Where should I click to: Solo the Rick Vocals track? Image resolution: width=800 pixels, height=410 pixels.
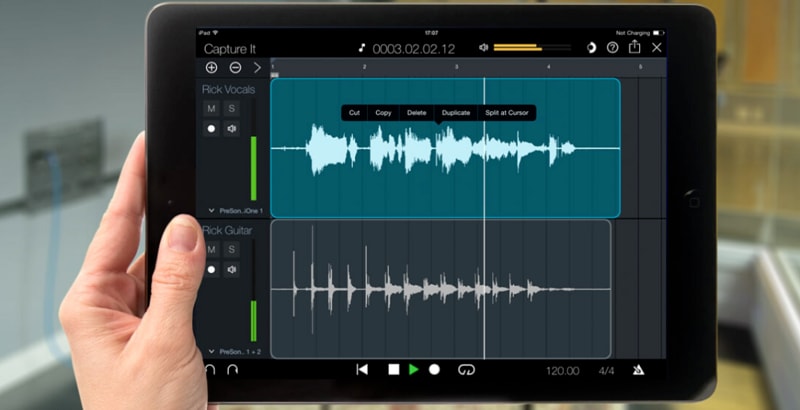point(232,108)
